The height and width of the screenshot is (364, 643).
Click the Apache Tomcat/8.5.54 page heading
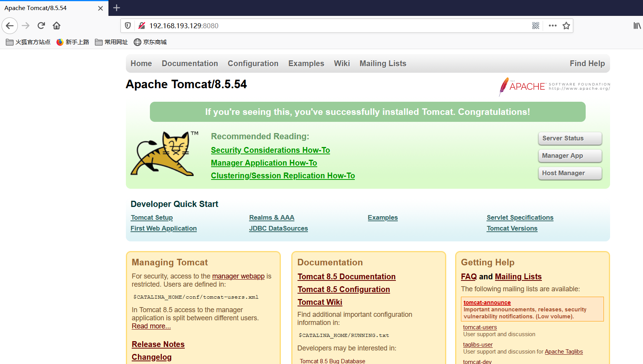[186, 84]
